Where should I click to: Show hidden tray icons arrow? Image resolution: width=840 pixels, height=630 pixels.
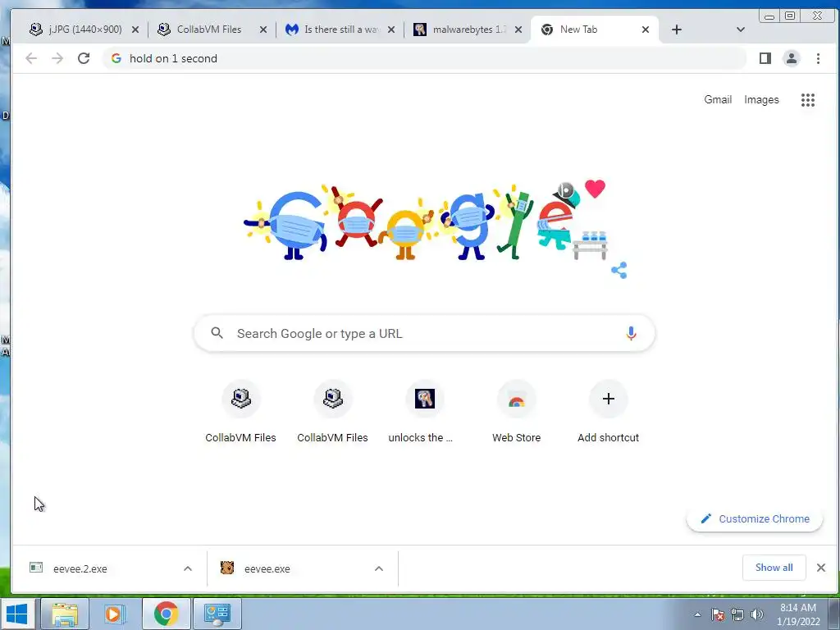tap(697, 614)
